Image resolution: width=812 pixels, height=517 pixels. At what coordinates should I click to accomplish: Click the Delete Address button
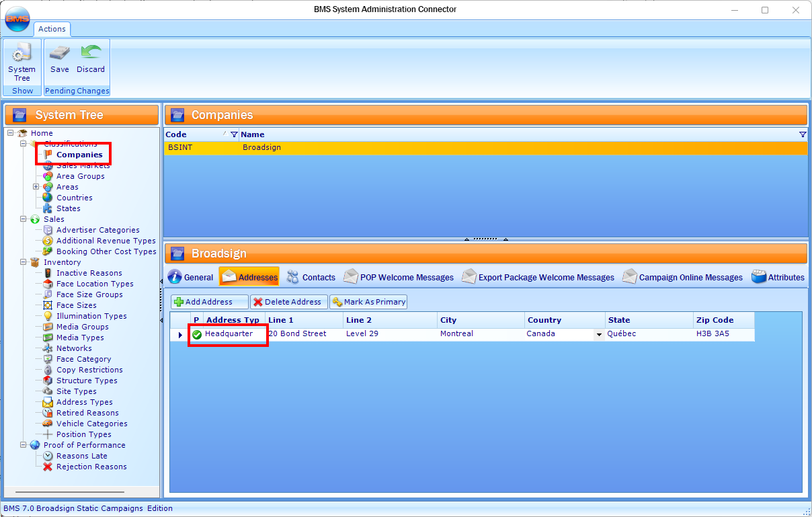(289, 302)
